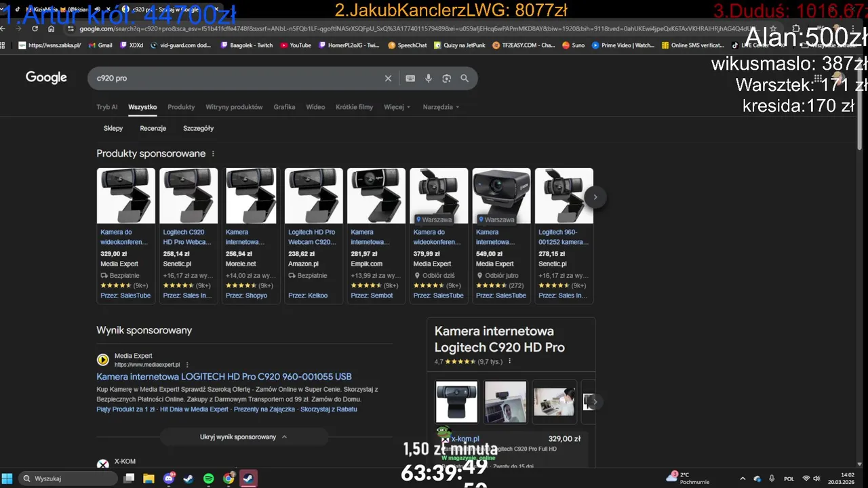
Task: Open the weather widget showing 2°C Pochmurnie
Action: 689,479
